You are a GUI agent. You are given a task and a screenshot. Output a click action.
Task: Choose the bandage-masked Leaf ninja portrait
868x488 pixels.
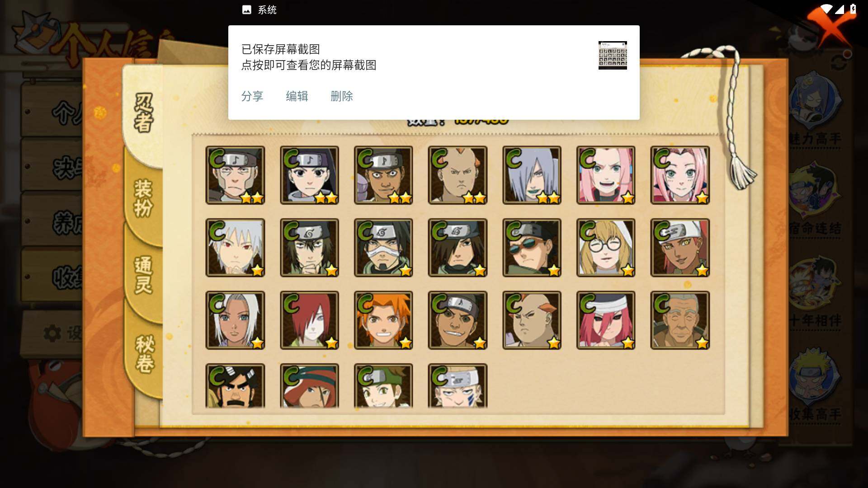(383, 248)
